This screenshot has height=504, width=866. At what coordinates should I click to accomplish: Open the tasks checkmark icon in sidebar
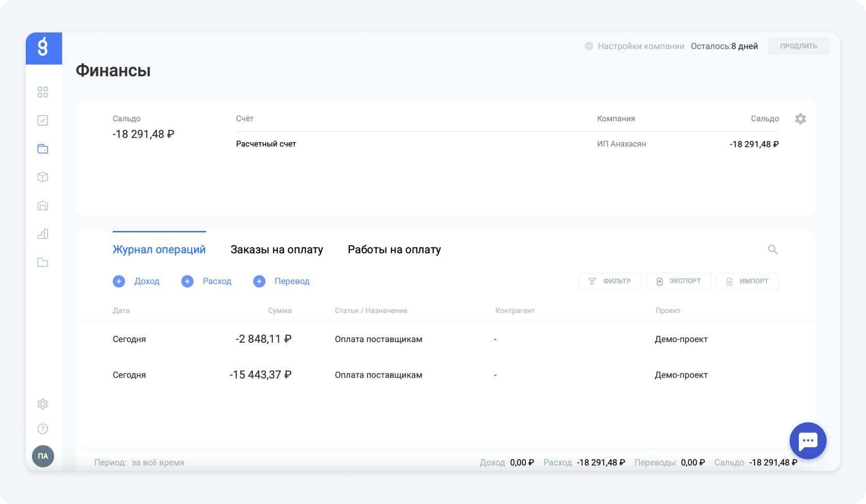[x=43, y=121]
